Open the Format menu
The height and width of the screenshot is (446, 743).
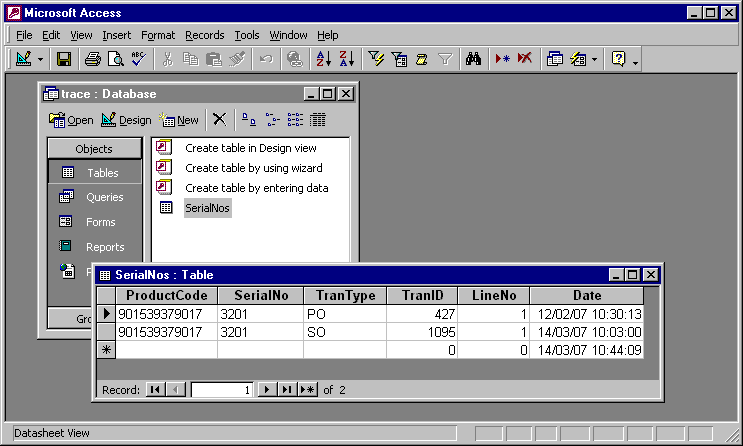(x=158, y=35)
